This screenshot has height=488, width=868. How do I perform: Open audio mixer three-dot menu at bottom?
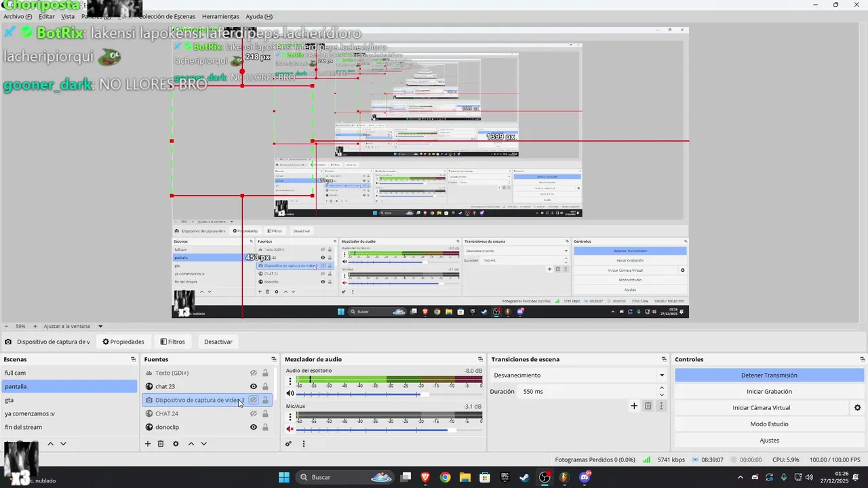tap(304, 444)
